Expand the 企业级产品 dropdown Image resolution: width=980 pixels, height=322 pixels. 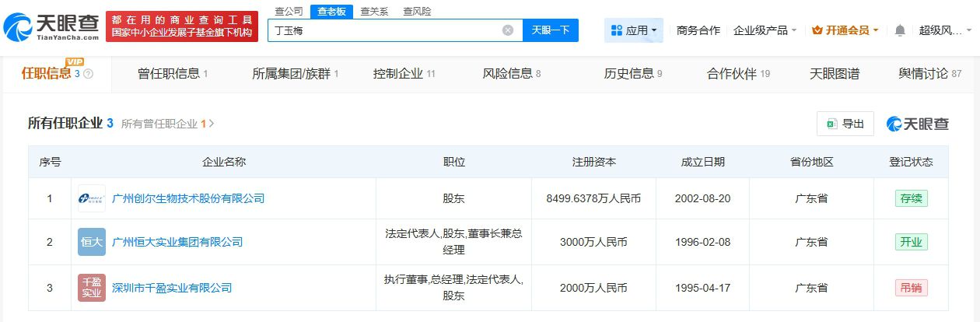pyautogui.click(x=794, y=30)
